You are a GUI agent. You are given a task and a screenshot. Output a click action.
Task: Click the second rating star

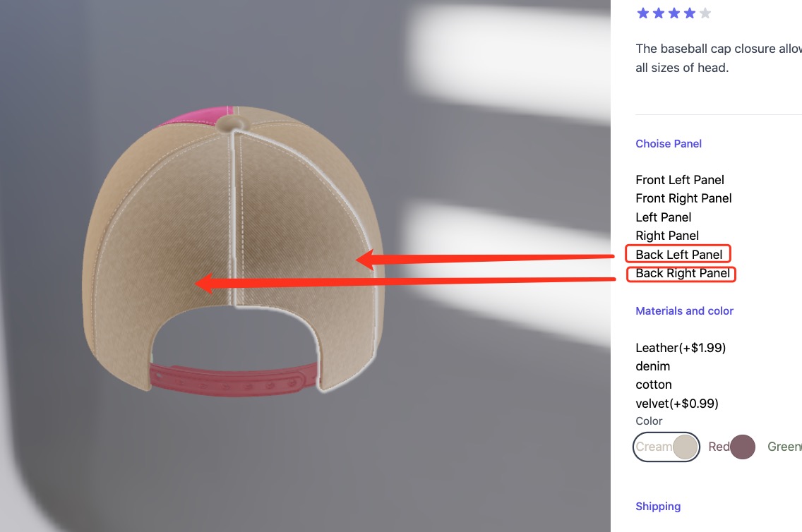click(x=659, y=13)
